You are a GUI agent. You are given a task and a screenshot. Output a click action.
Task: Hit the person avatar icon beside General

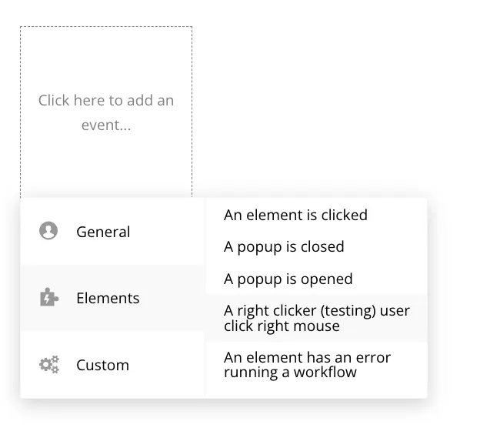click(x=48, y=231)
